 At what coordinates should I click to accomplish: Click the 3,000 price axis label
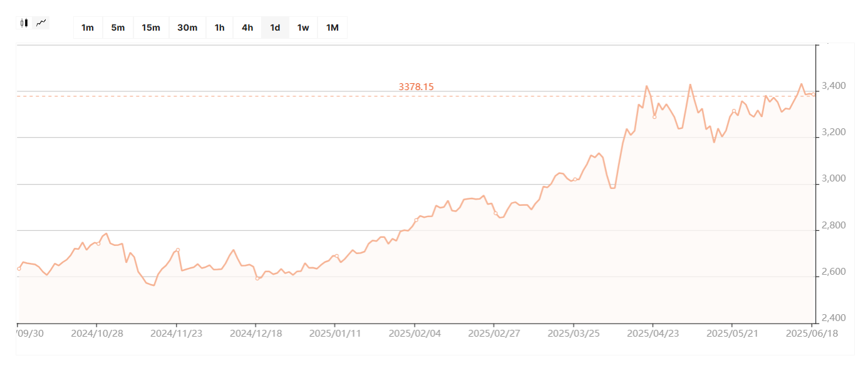pyautogui.click(x=834, y=178)
